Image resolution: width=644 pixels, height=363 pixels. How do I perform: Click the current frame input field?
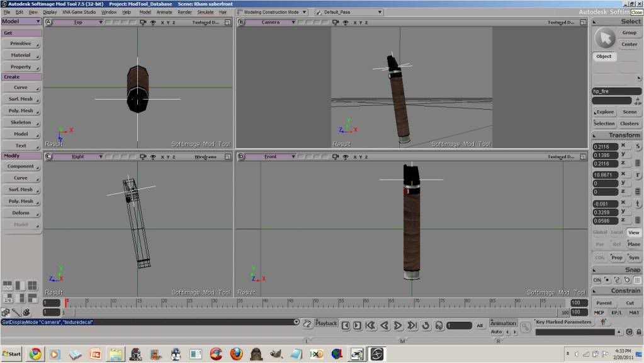[x=459, y=326]
